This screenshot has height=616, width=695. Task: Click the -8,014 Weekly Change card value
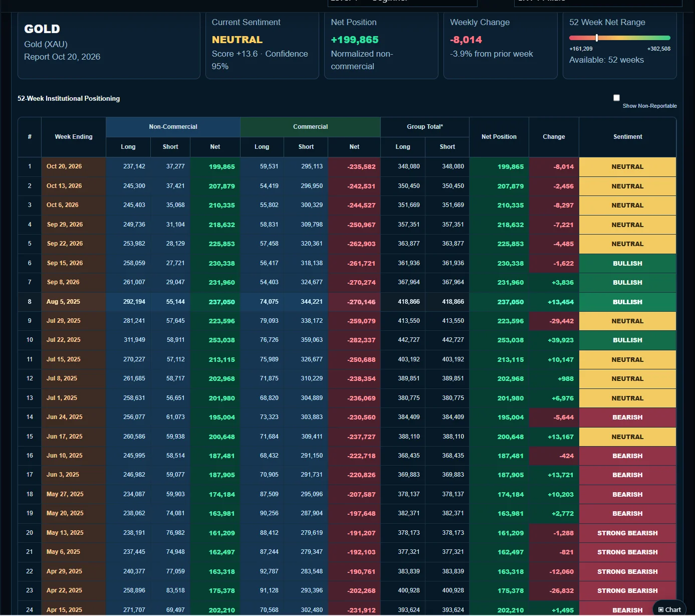[466, 40]
